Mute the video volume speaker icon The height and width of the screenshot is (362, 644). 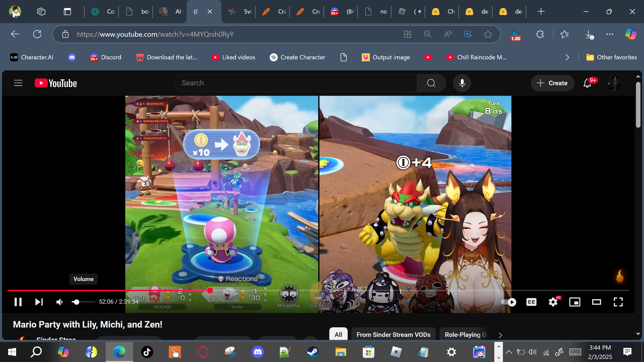point(60,302)
